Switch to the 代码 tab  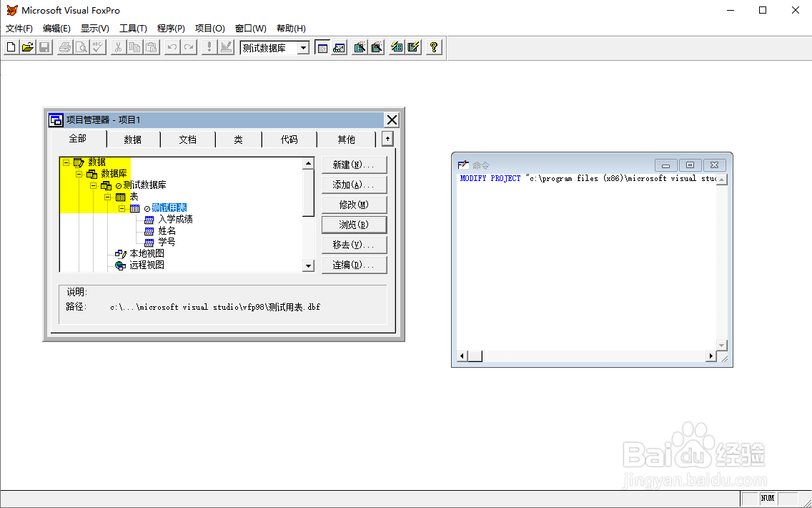pos(289,140)
